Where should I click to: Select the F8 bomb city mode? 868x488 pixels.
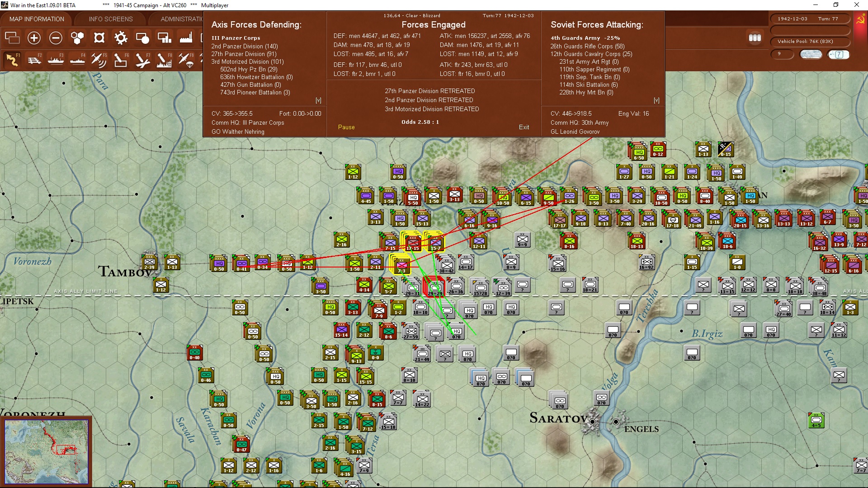[x=164, y=60]
